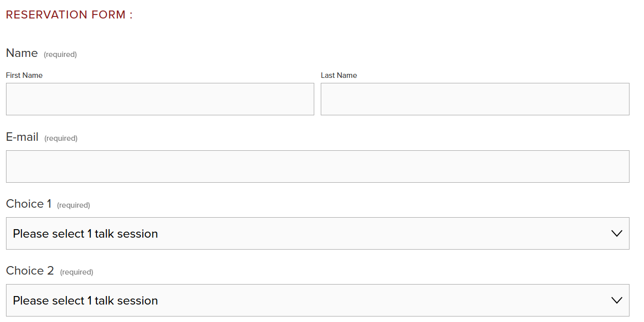Focus the Last Name text box
This screenshot has height=322, width=644.
tap(475, 99)
